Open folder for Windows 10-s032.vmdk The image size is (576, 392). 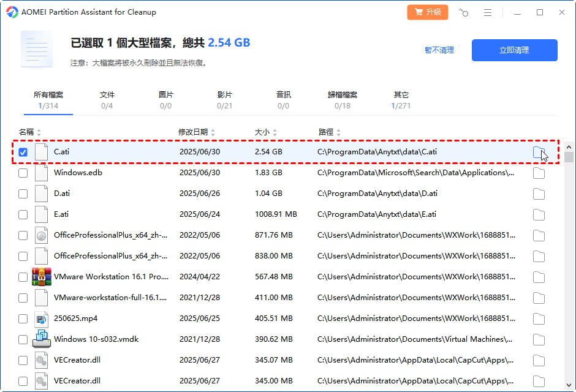(x=539, y=339)
